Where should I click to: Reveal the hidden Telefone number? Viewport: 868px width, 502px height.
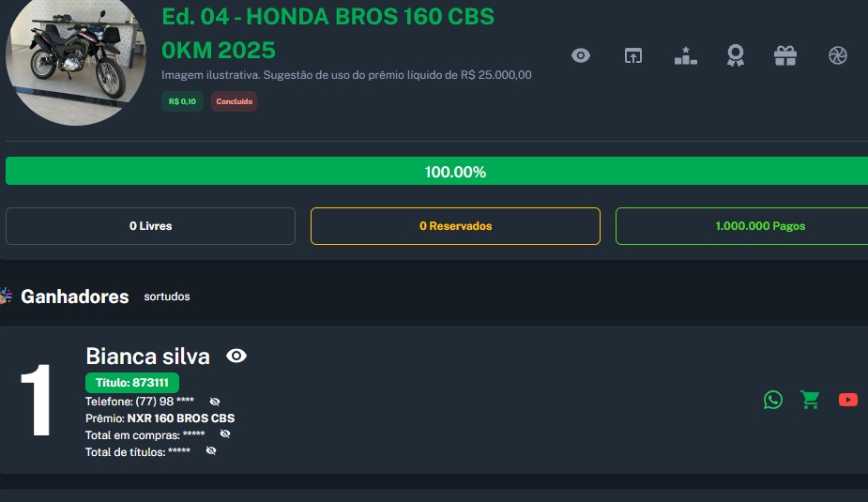[x=215, y=402]
